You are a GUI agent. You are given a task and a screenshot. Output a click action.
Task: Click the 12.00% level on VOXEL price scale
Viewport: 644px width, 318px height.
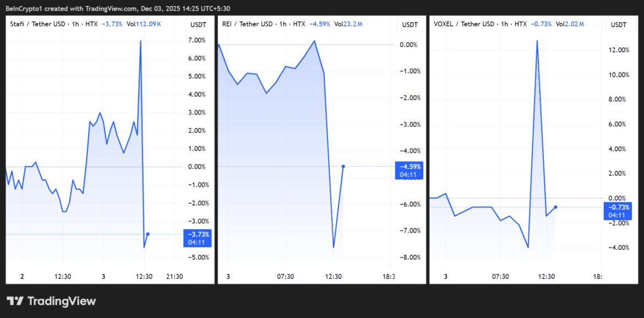[618, 50]
